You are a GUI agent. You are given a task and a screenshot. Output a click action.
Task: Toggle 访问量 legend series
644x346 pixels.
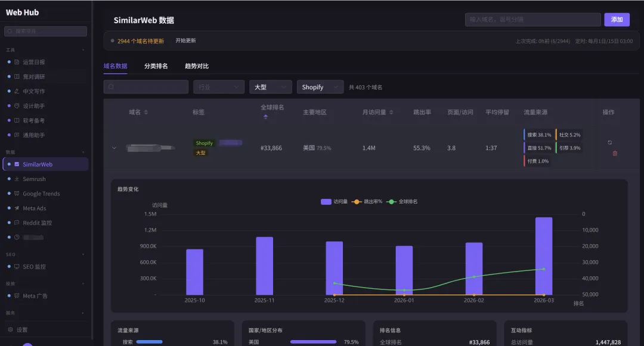click(334, 202)
